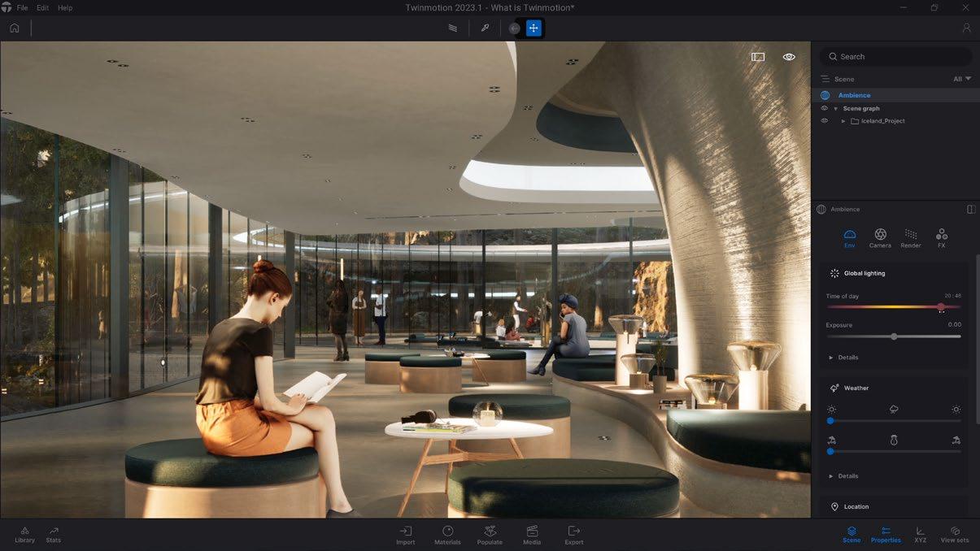The image size is (980, 551).
Task: Toggle the XYZ panel button
Action: point(920,535)
